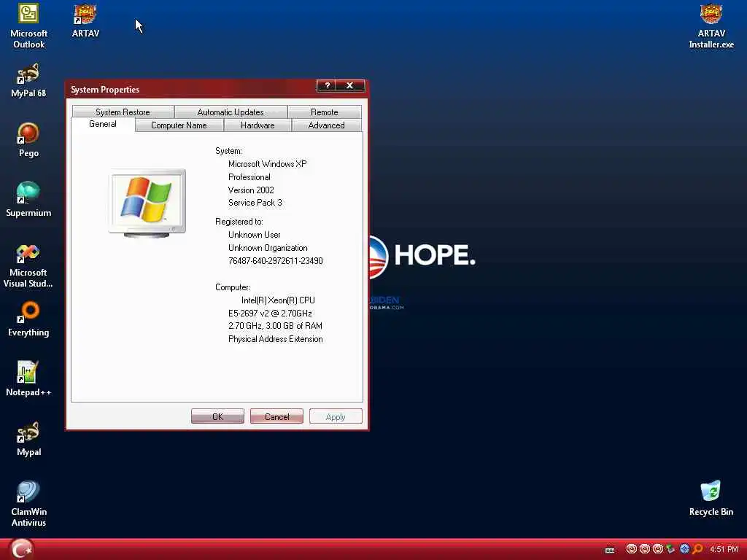Select the Mypal browser desktop shortcut
The height and width of the screenshot is (560, 747).
[28, 438]
